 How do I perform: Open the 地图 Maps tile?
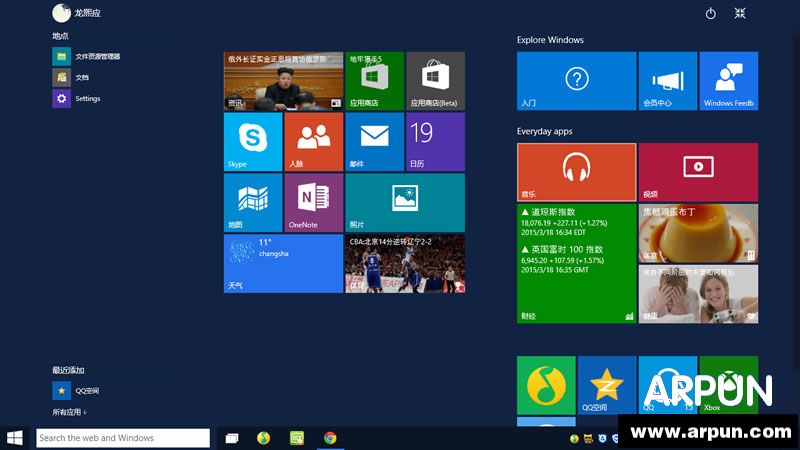[x=253, y=203]
